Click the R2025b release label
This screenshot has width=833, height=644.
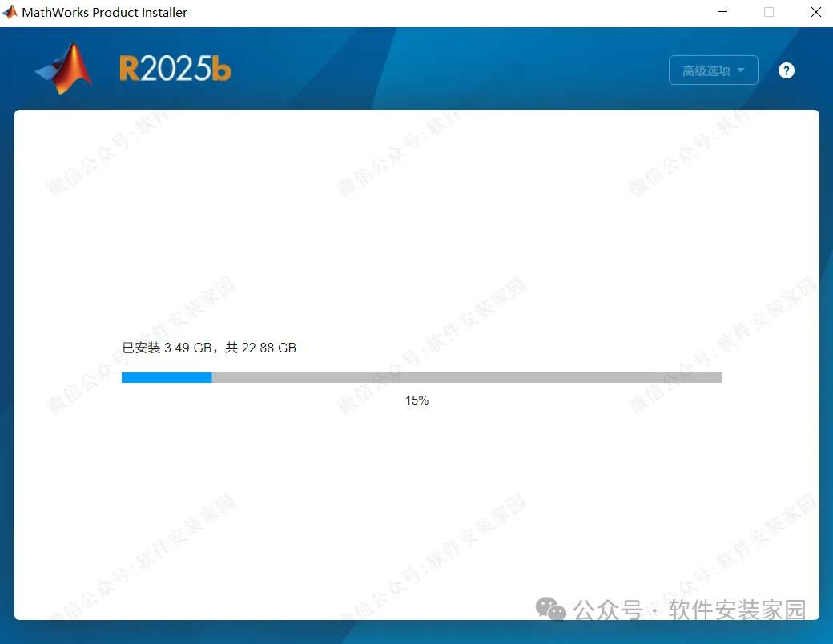[x=175, y=69]
